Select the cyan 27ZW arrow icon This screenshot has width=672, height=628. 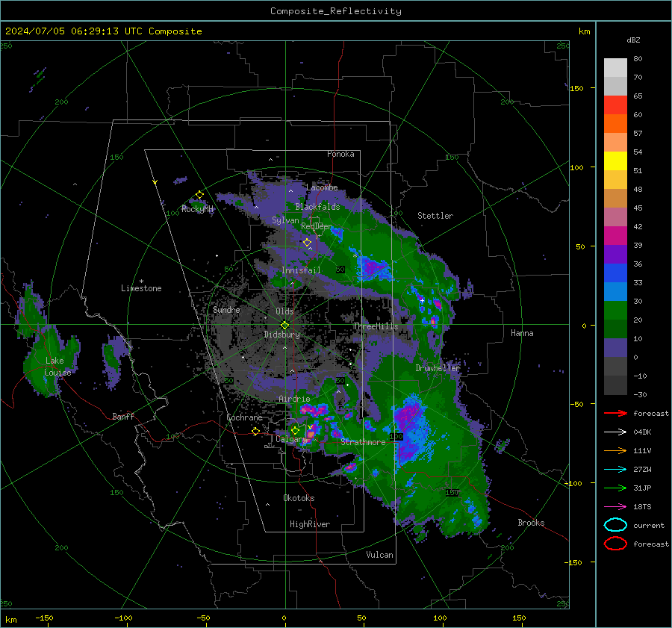pos(615,470)
